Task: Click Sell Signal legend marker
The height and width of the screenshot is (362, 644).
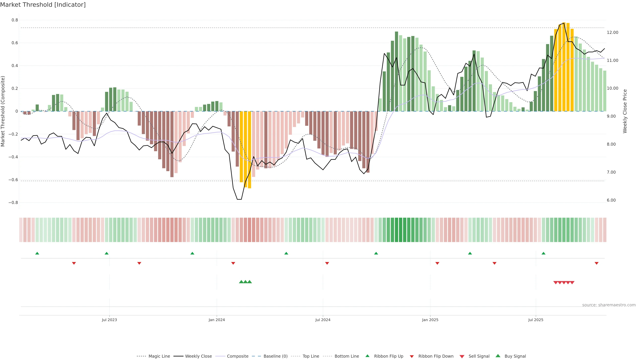Action: [x=462, y=356]
